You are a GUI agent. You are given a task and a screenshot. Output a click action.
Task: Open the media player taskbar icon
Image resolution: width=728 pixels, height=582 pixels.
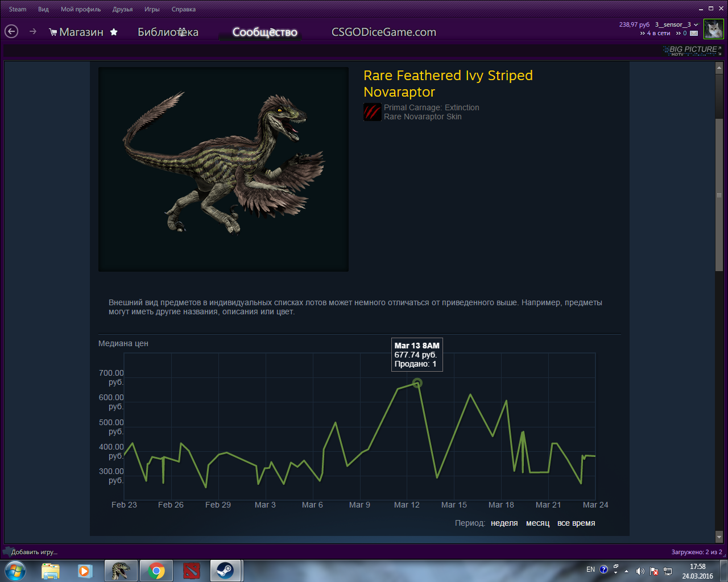[85, 571]
